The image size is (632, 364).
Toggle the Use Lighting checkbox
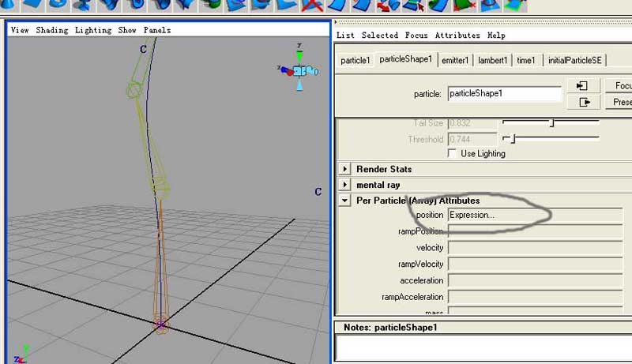(452, 153)
